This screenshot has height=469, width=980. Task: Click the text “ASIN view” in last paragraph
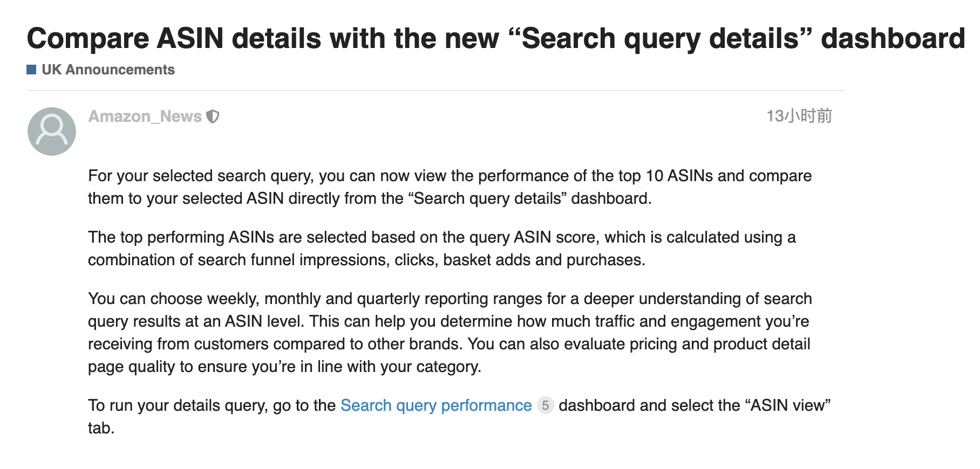(x=787, y=405)
